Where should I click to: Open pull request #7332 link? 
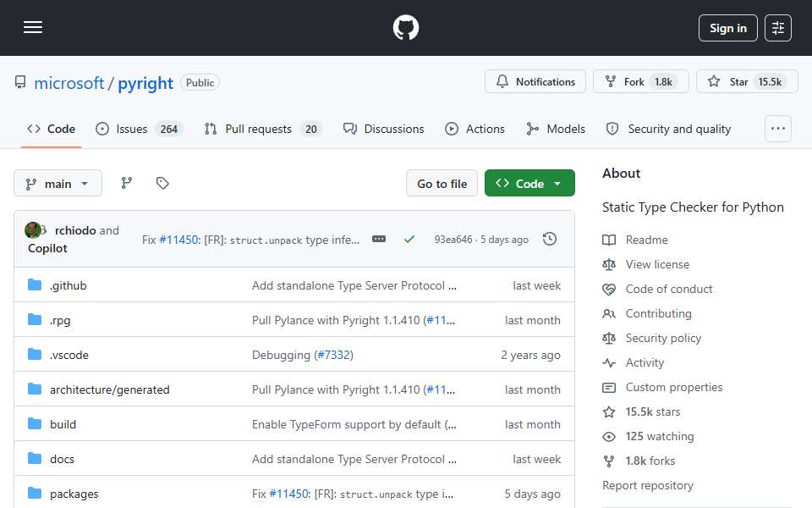pos(335,355)
